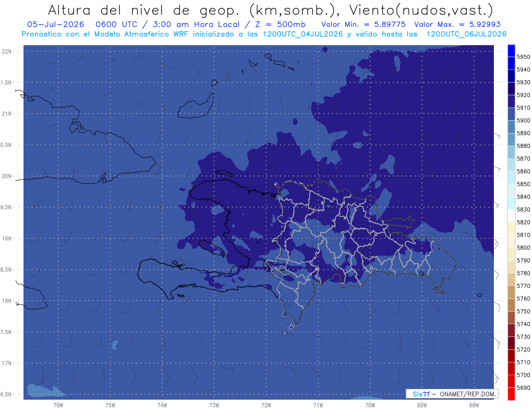Click the 5800 colorbar value
The width and height of the screenshot is (532, 411).
[x=523, y=247]
